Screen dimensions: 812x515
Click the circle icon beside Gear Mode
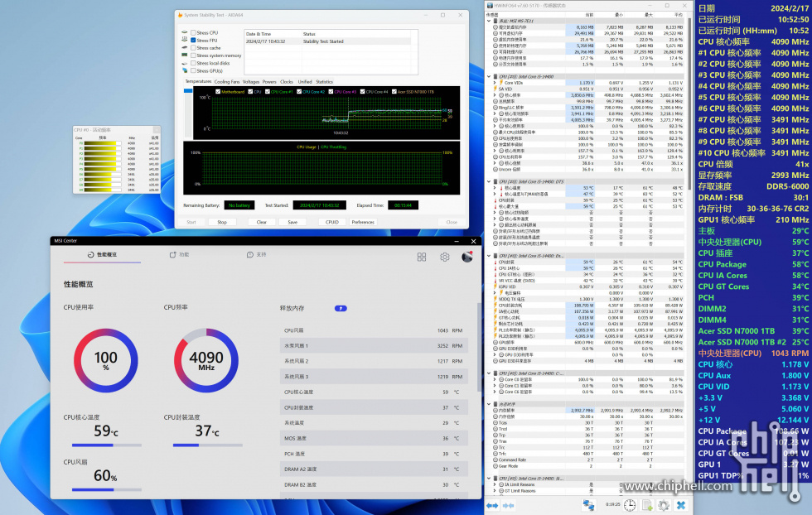click(495, 466)
